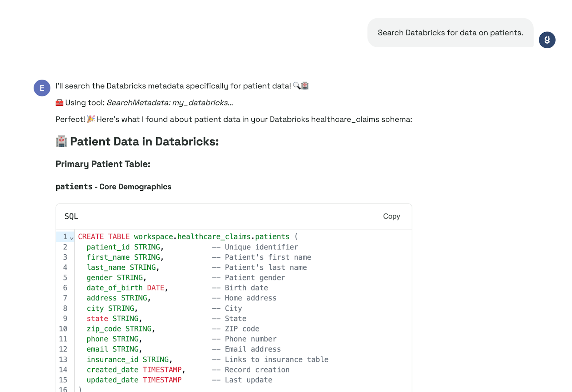Click the red toolbox icon beside Using tool
The width and height of the screenshot is (572, 392).
point(59,103)
